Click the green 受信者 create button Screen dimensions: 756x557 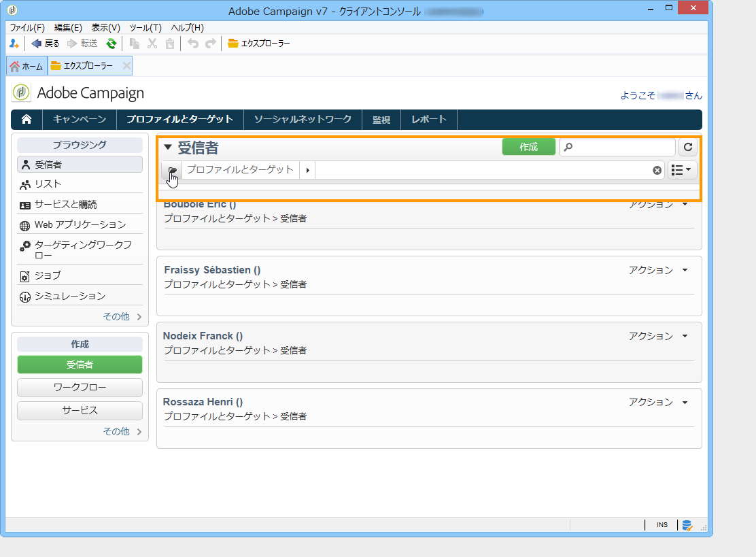pos(80,365)
